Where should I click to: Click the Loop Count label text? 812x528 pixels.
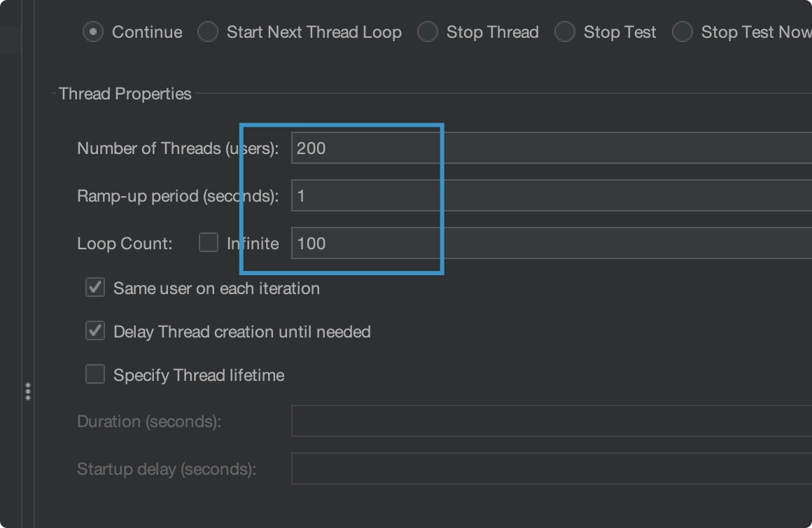125,243
